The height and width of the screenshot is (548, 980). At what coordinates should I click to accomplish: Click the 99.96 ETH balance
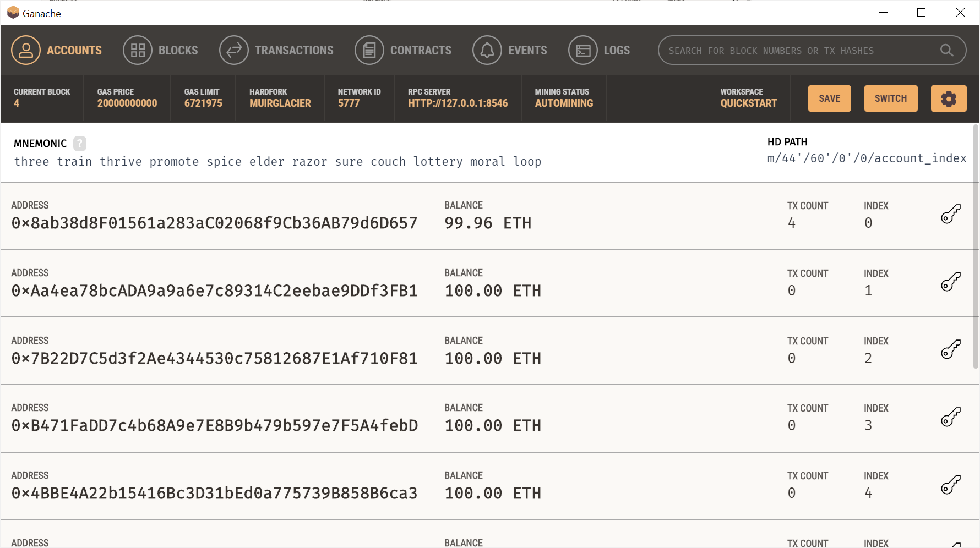[488, 223]
